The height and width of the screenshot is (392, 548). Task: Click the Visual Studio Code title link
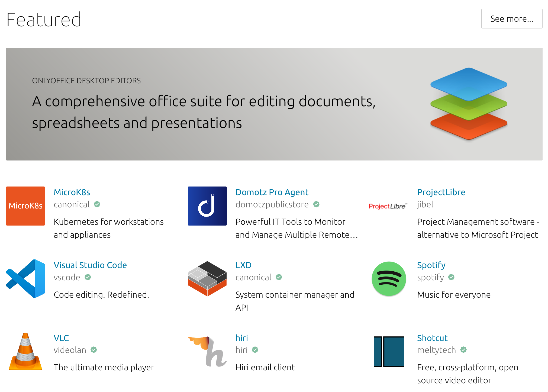coord(90,265)
